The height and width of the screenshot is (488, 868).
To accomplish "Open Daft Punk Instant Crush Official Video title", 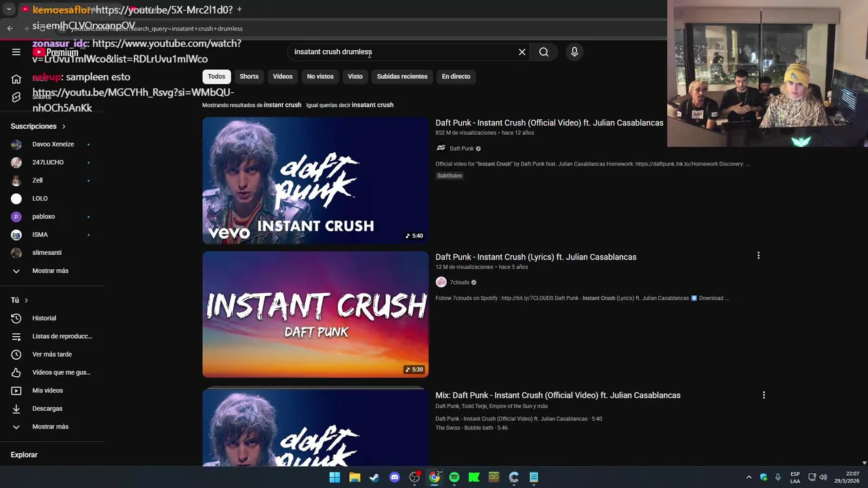I will pos(549,123).
